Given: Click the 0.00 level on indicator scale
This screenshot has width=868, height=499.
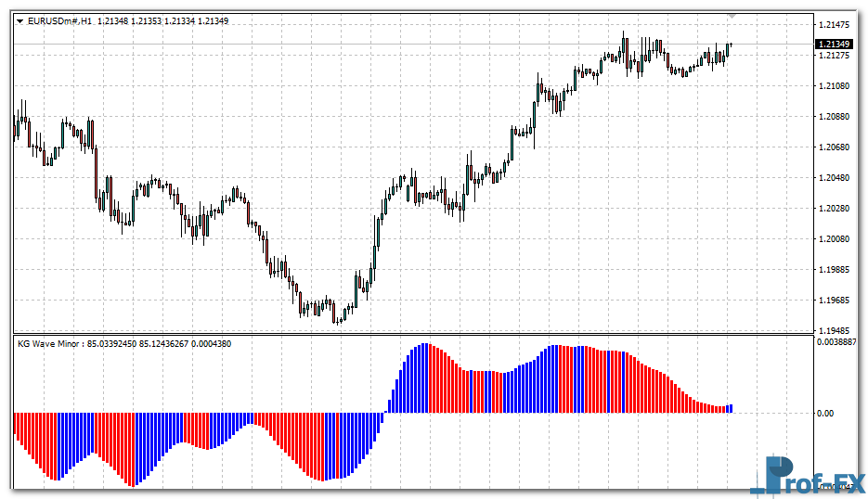Looking at the screenshot, I should click(x=824, y=414).
